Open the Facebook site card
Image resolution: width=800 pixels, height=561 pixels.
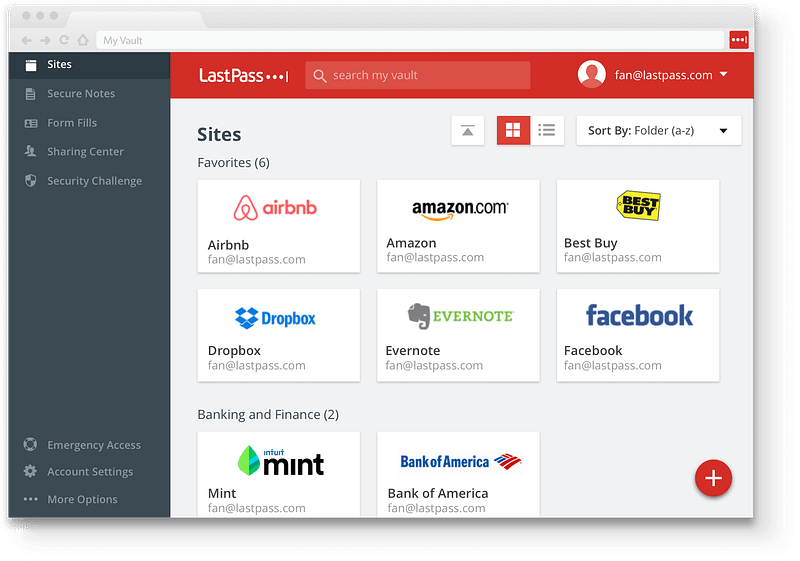[638, 335]
